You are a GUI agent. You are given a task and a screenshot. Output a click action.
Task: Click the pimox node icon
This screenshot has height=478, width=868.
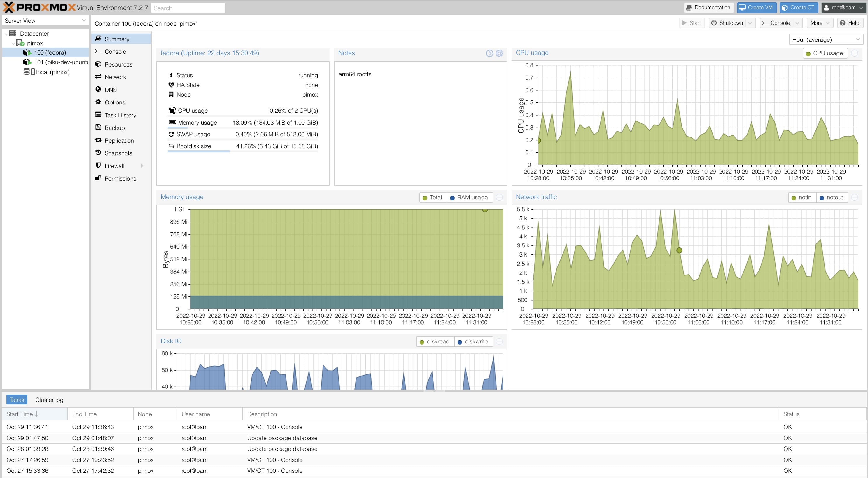coord(20,43)
